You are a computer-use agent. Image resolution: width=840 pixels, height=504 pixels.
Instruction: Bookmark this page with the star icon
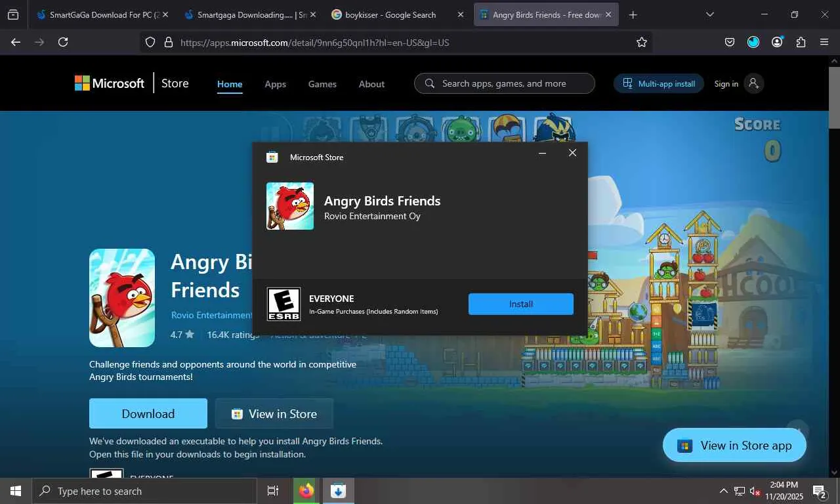pos(642,42)
